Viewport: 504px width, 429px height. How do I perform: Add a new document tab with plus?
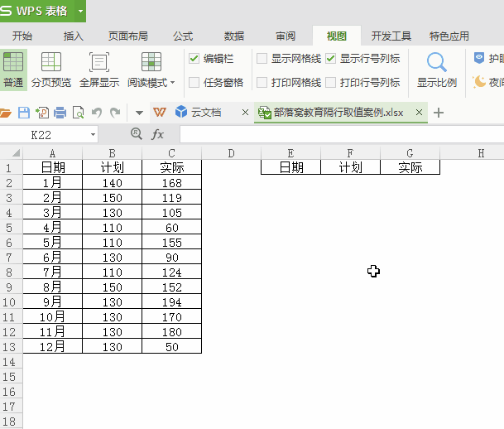[x=439, y=113]
